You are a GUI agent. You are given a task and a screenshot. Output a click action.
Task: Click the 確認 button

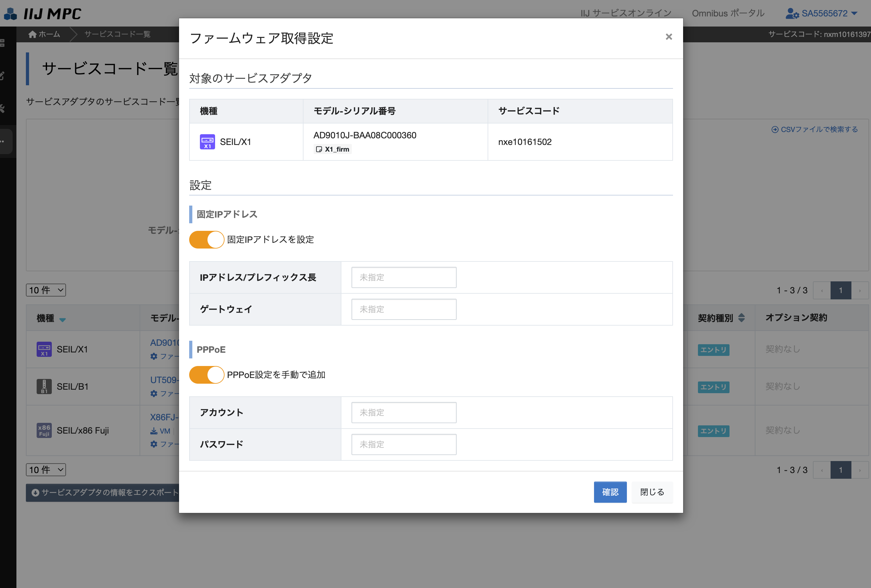(610, 492)
